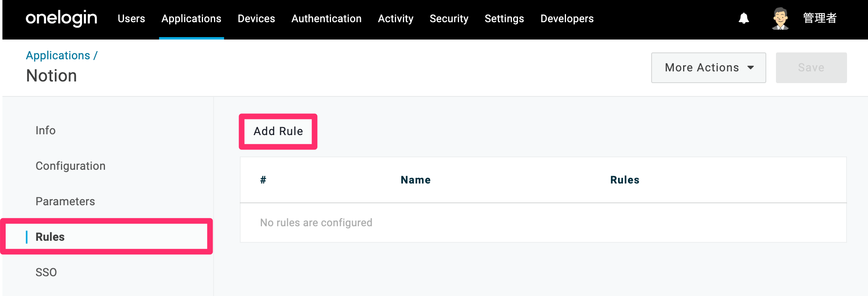Open the Authentication menu
Viewport: 868px width, 296px height.
[327, 19]
